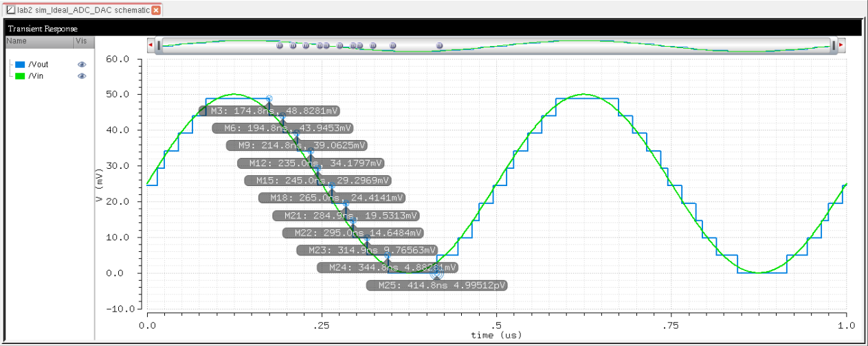Image resolution: width=868 pixels, height=346 pixels.
Task: Grab the left handle of the zoom strip
Action: [159, 45]
